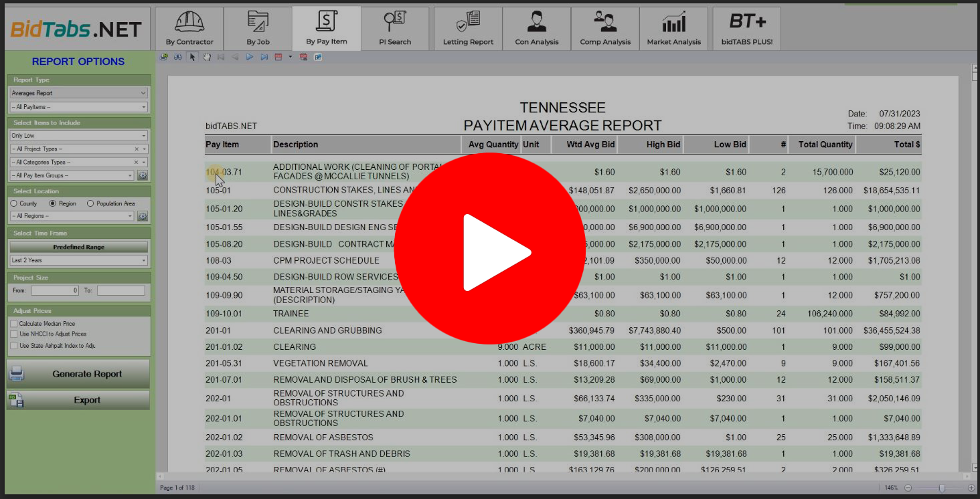Open the Market Analysis tab
Screen dimensions: 980x499
click(673, 28)
